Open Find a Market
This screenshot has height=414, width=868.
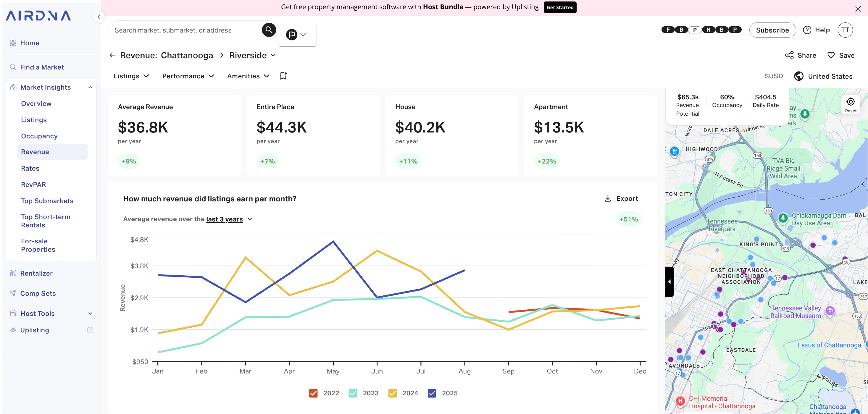(x=42, y=67)
